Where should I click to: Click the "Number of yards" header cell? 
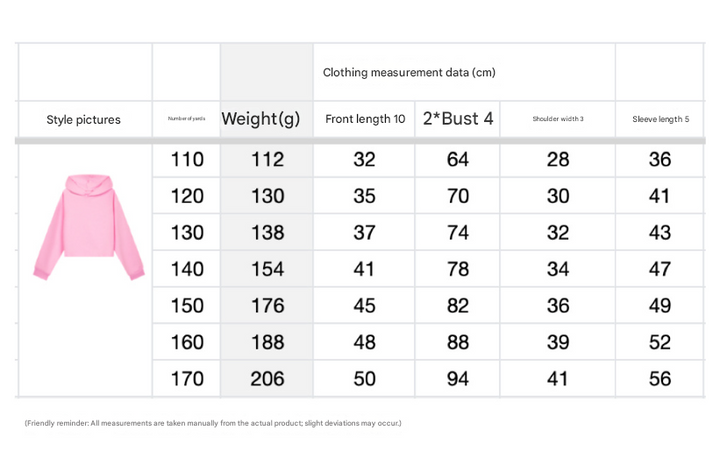(x=187, y=119)
